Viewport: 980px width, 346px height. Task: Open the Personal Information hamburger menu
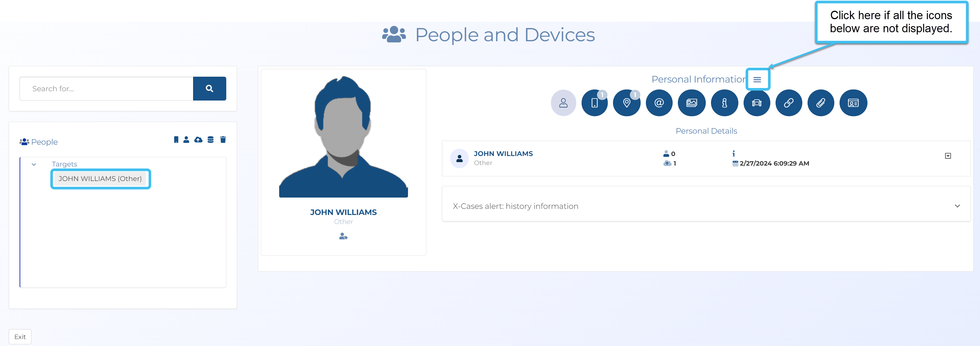tap(757, 80)
